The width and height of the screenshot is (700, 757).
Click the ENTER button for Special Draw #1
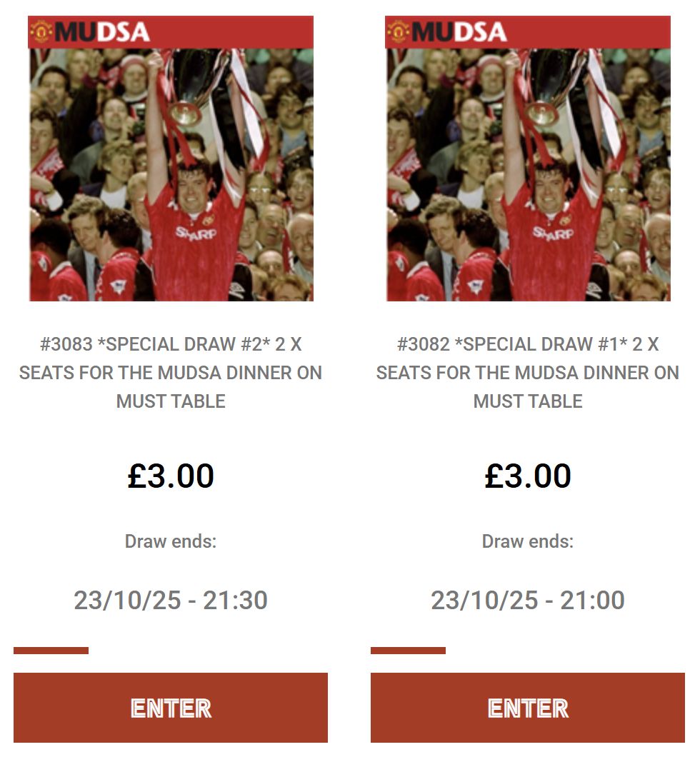click(x=528, y=708)
